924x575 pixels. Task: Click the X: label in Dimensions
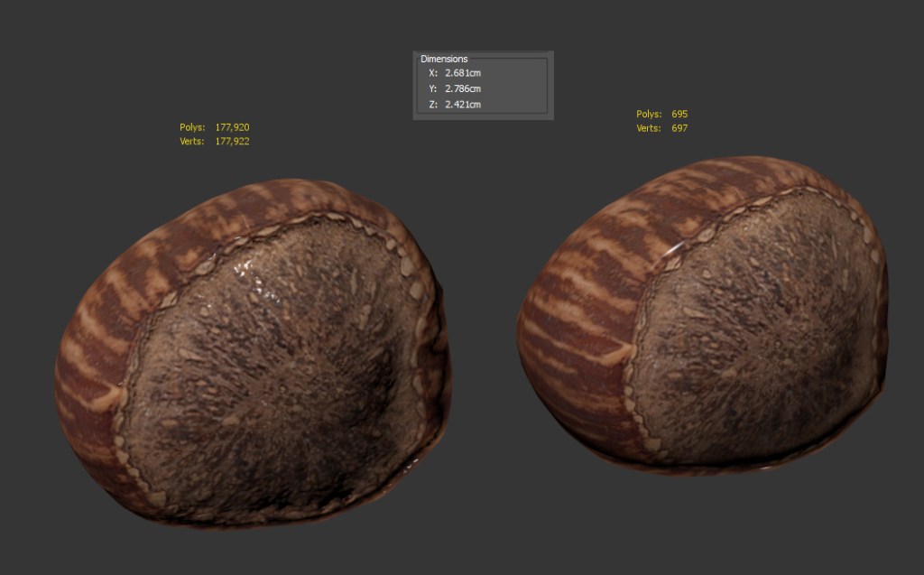point(432,72)
